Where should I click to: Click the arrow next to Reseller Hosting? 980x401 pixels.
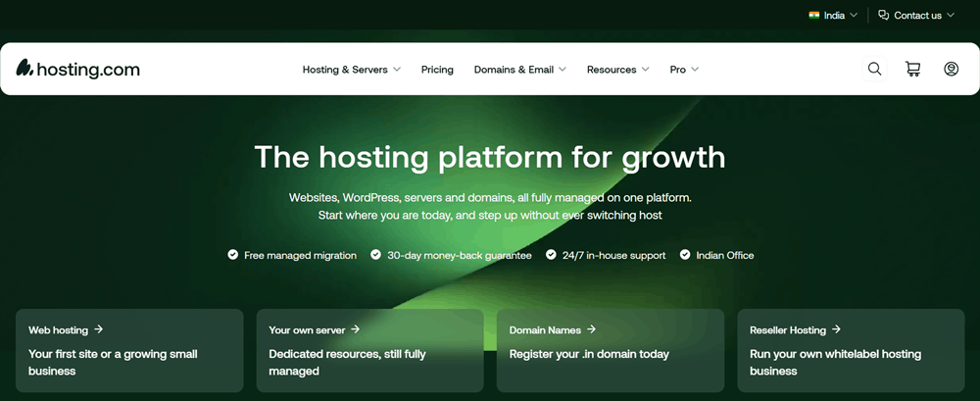(836, 329)
